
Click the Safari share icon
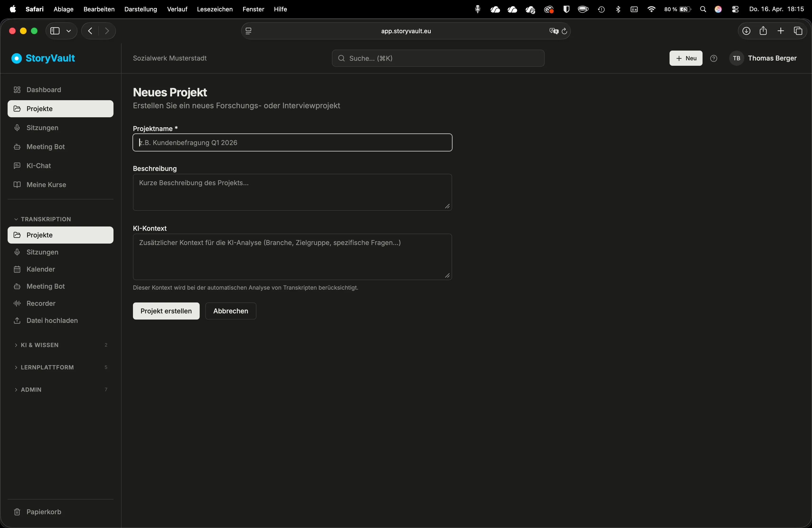[x=763, y=31]
